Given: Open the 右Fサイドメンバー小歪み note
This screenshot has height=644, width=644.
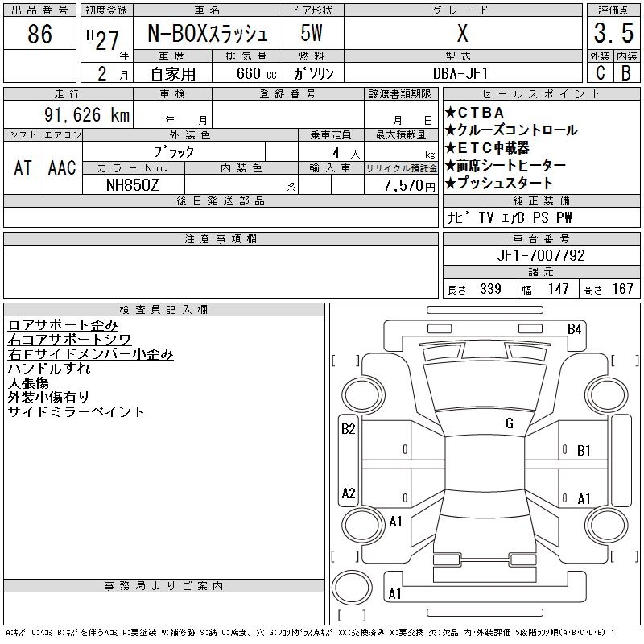Looking at the screenshot, I should [x=90, y=354].
